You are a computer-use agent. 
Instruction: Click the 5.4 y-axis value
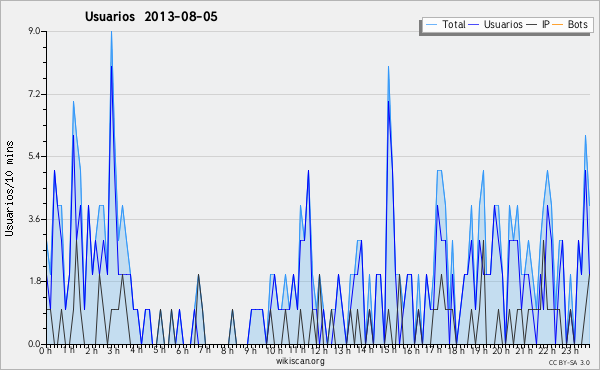click(x=35, y=156)
